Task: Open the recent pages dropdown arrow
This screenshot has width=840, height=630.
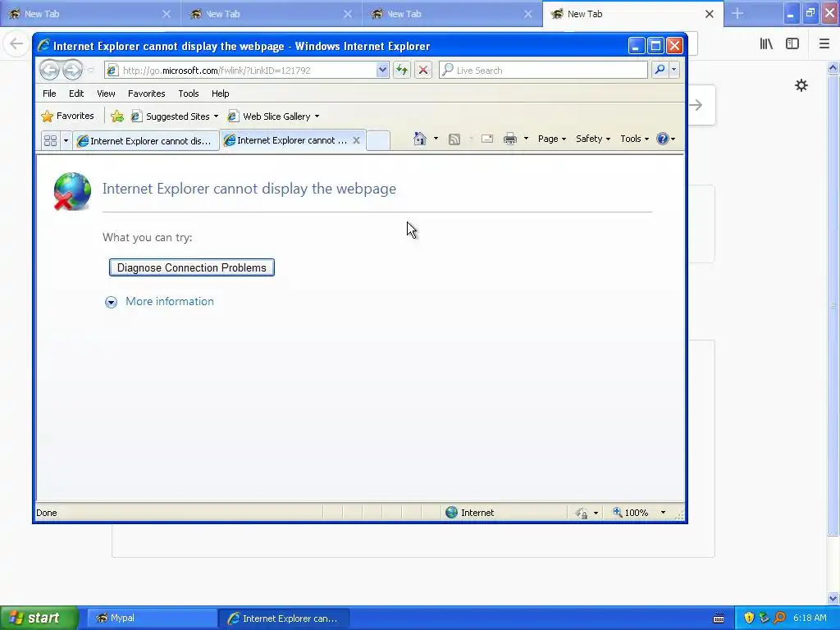Action: point(90,71)
